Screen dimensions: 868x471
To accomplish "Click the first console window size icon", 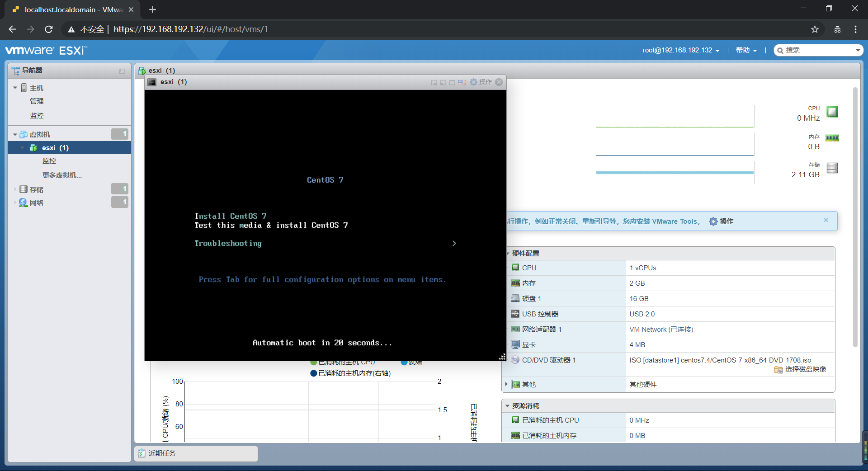I will (x=434, y=82).
